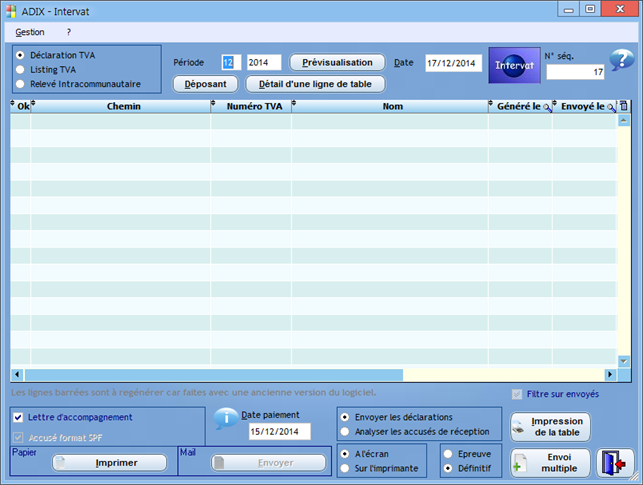
Task: Open the Gestion menu
Action: (30, 32)
